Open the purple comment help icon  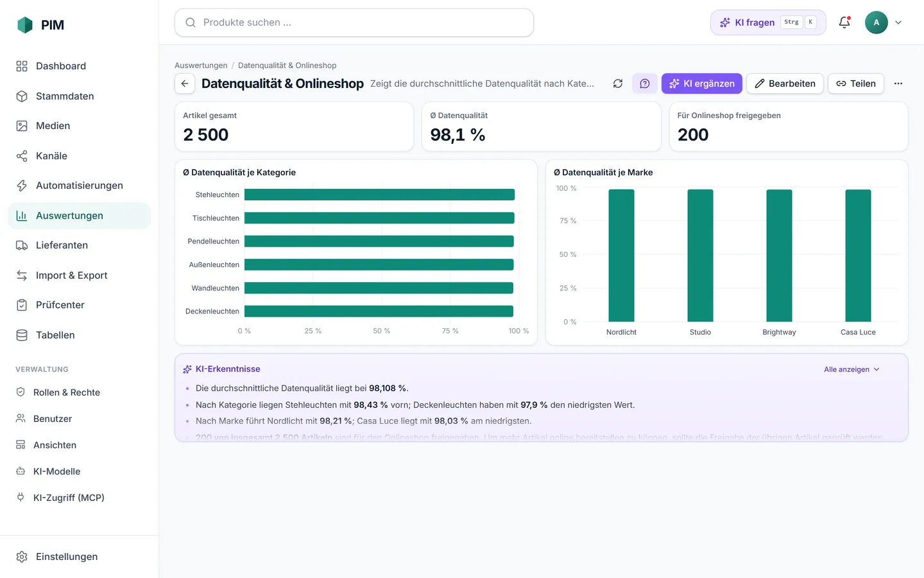(x=645, y=83)
